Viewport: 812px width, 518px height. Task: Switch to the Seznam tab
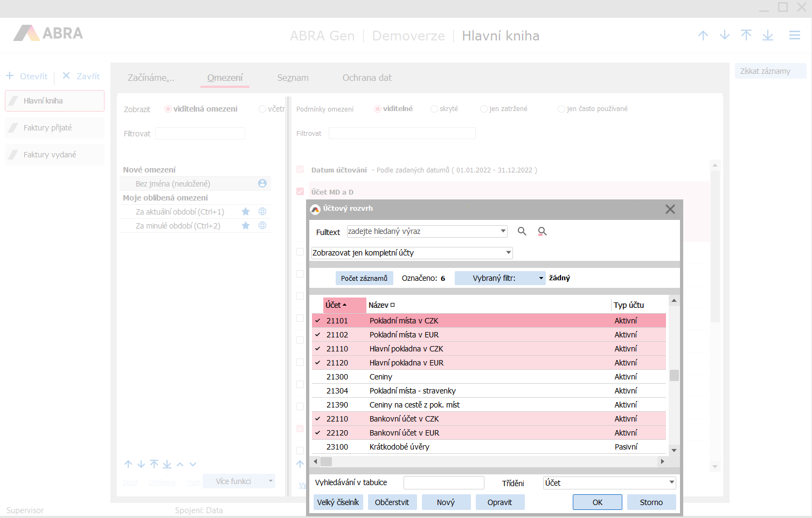(x=293, y=78)
